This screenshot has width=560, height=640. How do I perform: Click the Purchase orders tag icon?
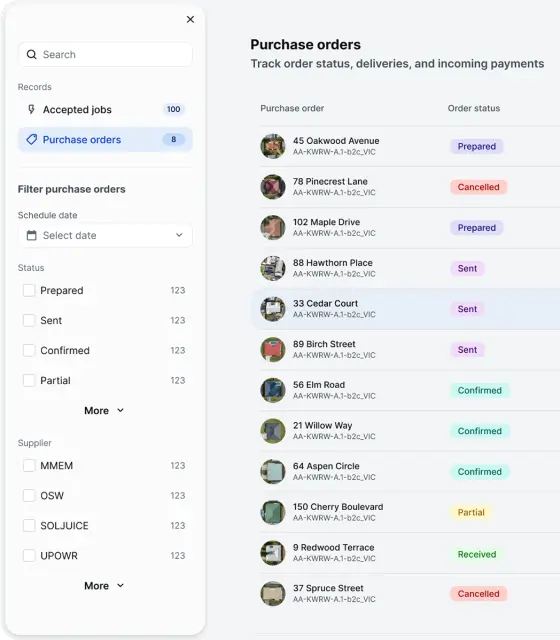point(31,140)
